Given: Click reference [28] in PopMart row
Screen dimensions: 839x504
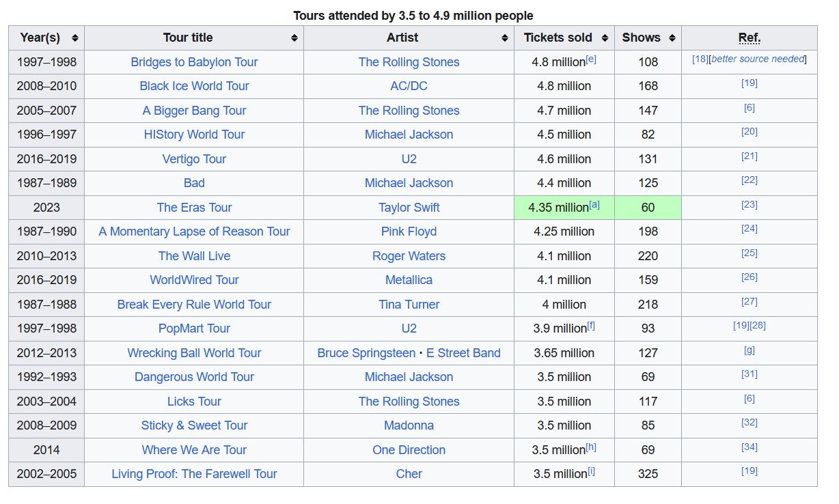Looking at the screenshot, I should point(757,326).
